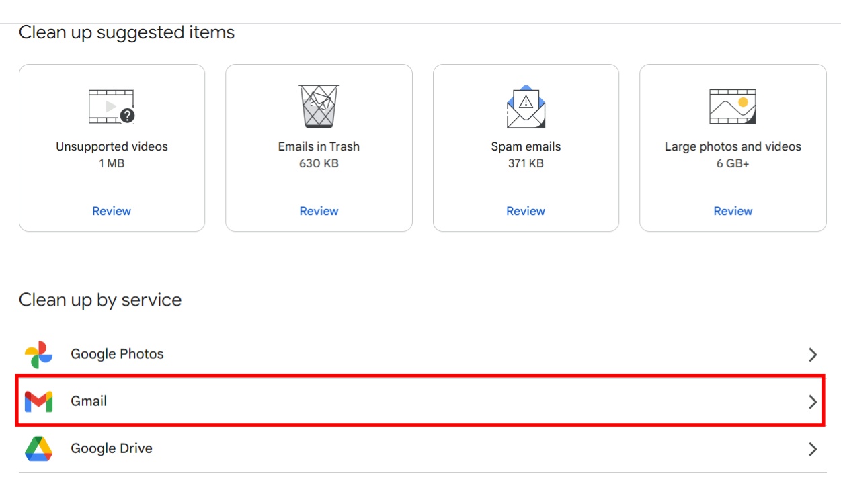Review the Large photos and videos suggestion
The width and height of the screenshot is (841, 504).
tap(733, 210)
